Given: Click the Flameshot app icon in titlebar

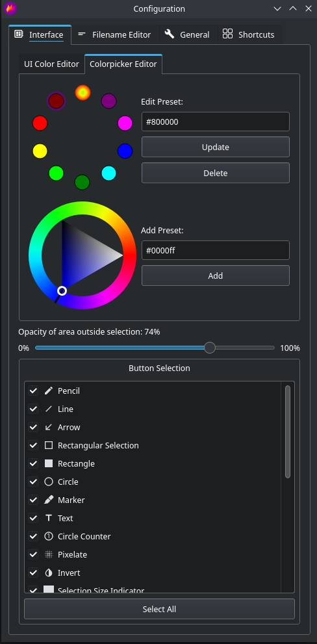Looking at the screenshot, I should pos(10,8).
